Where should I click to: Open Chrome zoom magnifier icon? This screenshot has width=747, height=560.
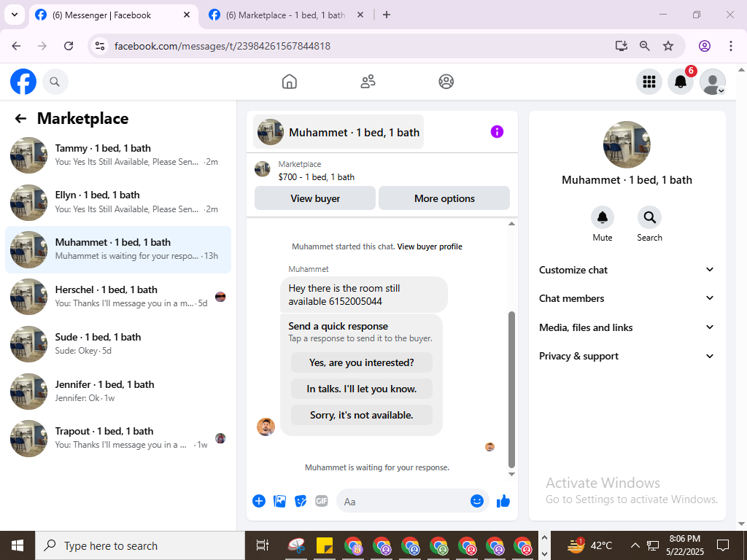coord(645,46)
